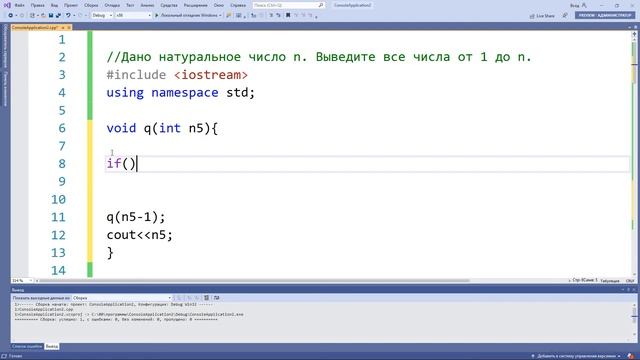The width and height of the screenshot is (640, 360).
Task: Open the Проект menu
Action: coord(71,5)
